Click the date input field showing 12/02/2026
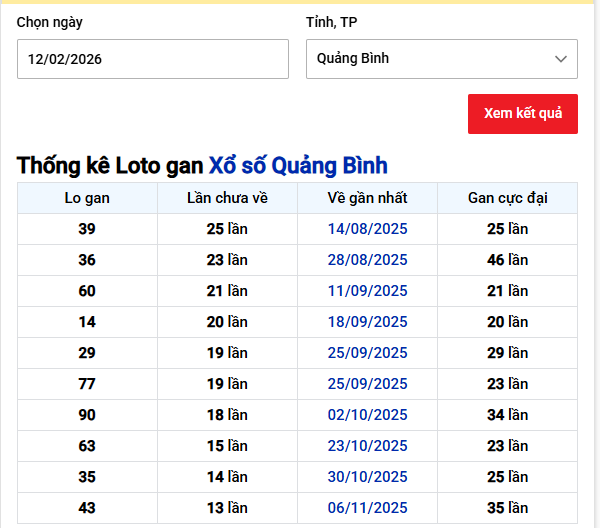Image resolution: width=600 pixels, height=528 pixels. pyautogui.click(x=152, y=59)
